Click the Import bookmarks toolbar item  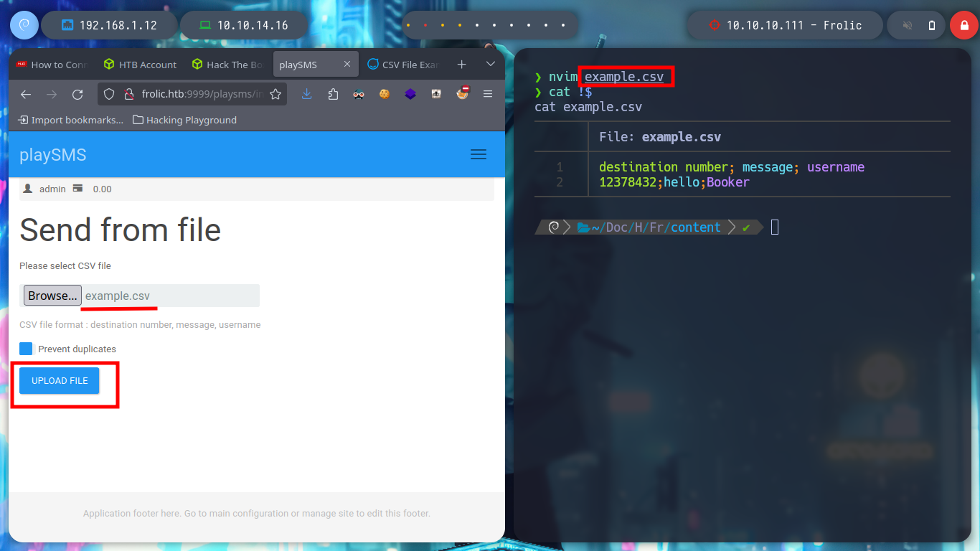coord(71,120)
